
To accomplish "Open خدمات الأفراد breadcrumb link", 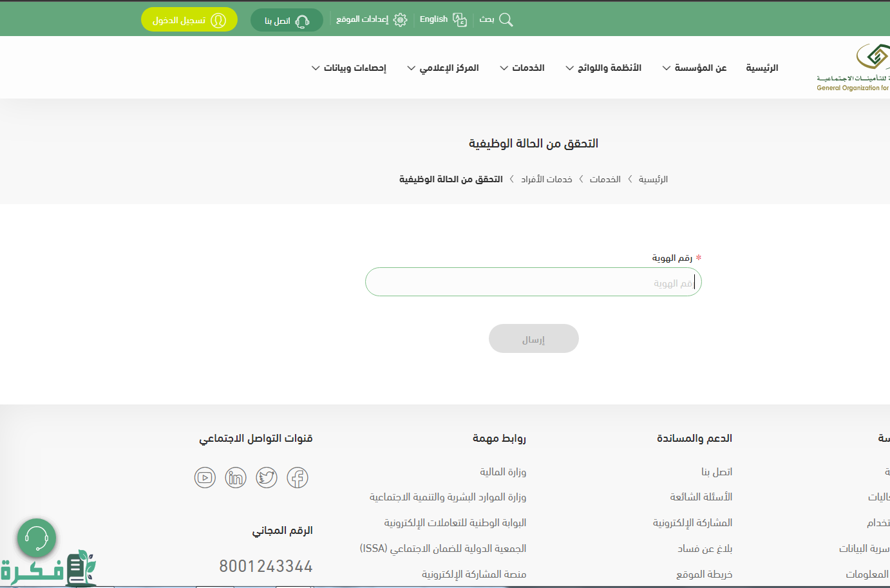I will tap(546, 180).
